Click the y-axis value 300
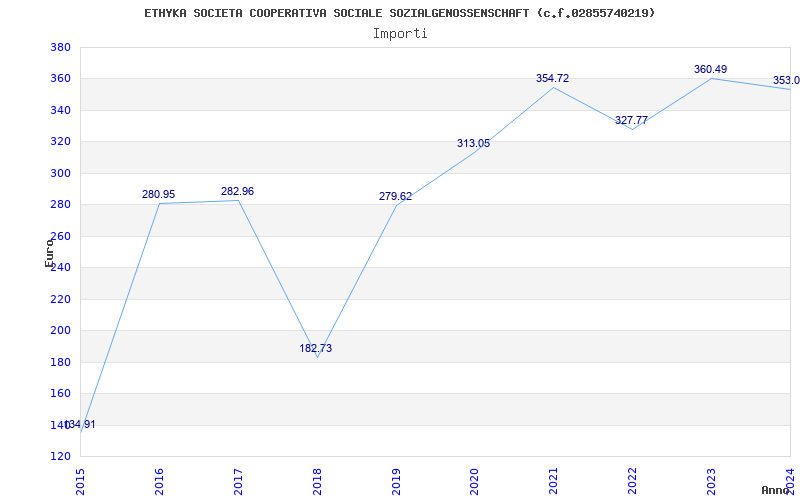Viewport: 800px width, 500px height. click(x=60, y=173)
